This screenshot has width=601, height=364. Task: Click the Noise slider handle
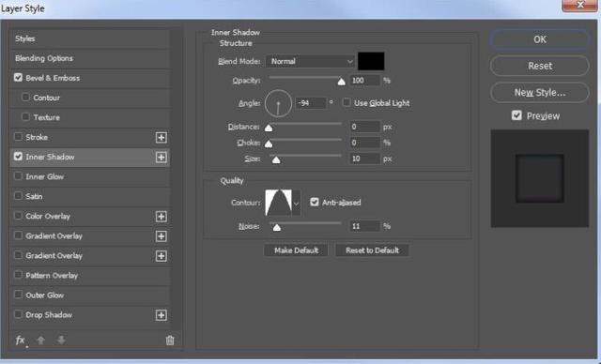pyautogui.click(x=277, y=227)
